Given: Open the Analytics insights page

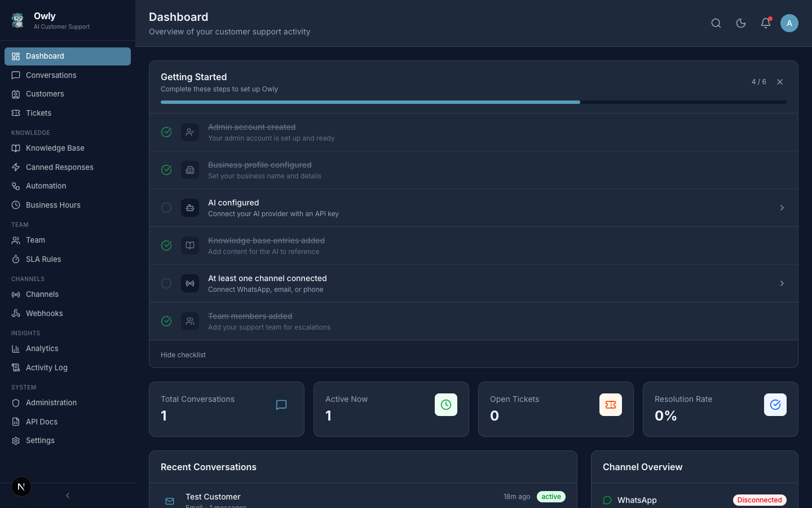Looking at the screenshot, I should click(x=42, y=348).
